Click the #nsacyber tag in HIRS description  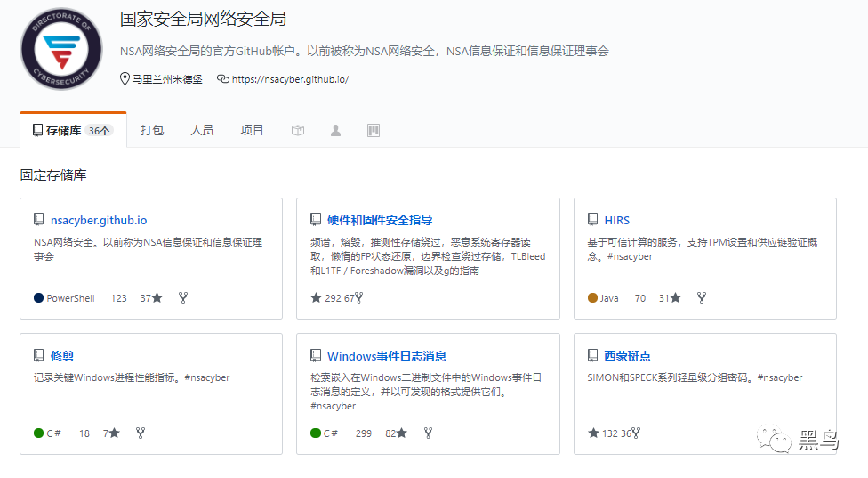coord(630,256)
